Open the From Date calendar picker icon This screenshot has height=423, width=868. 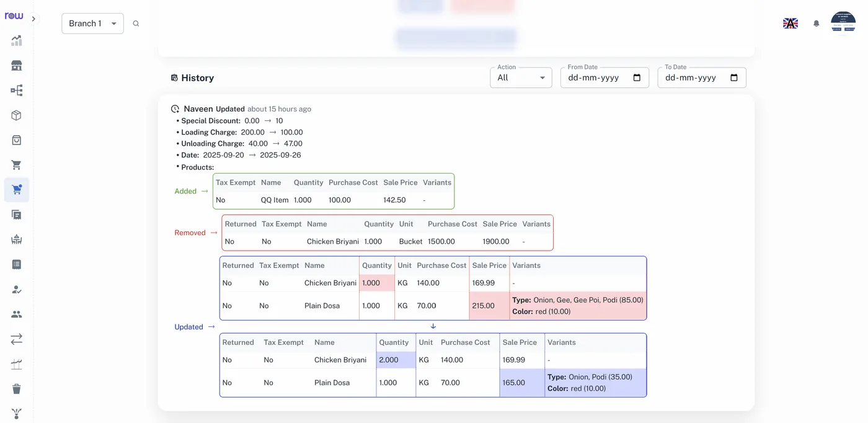pyautogui.click(x=637, y=78)
